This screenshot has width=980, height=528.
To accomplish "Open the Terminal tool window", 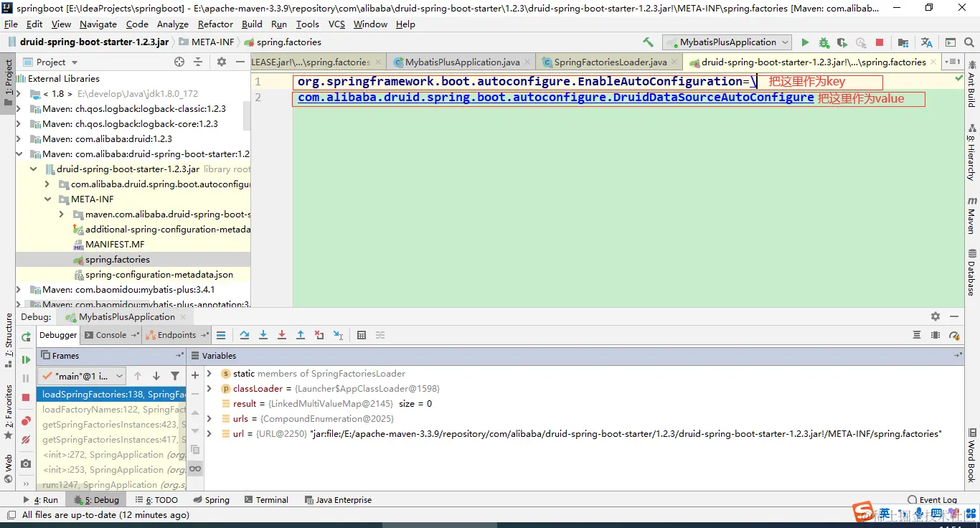I will tap(266, 500).
